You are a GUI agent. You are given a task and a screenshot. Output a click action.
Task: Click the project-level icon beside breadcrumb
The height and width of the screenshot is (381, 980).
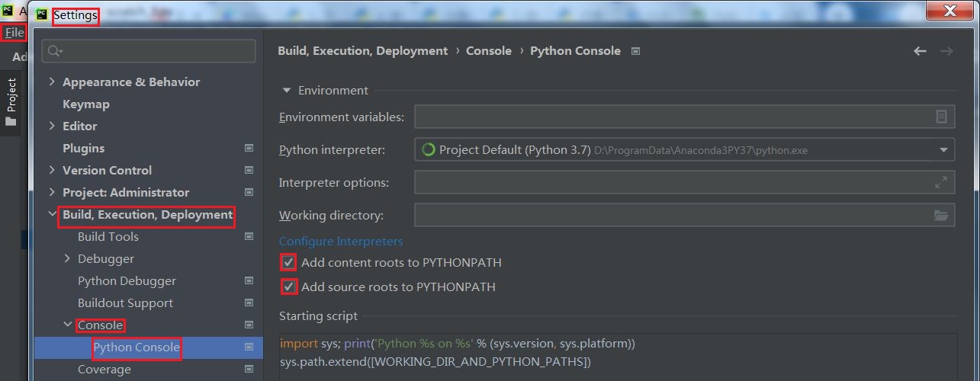636,51
